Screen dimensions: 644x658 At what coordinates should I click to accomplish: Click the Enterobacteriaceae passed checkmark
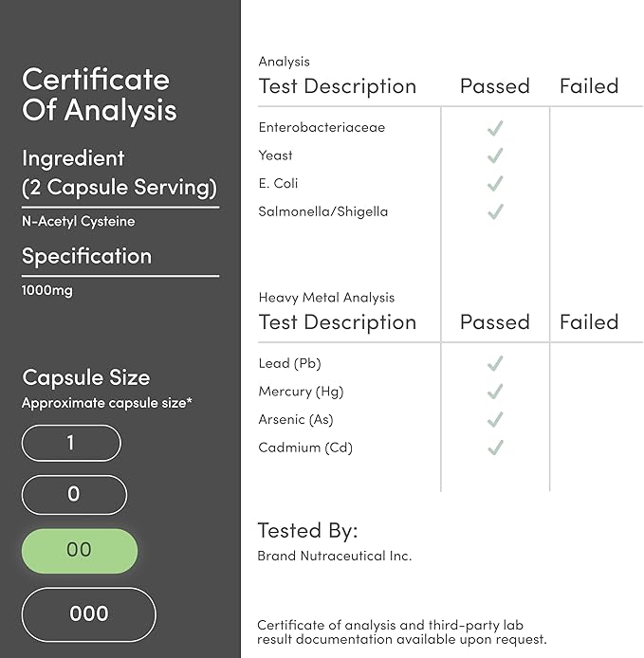[495, 128]
